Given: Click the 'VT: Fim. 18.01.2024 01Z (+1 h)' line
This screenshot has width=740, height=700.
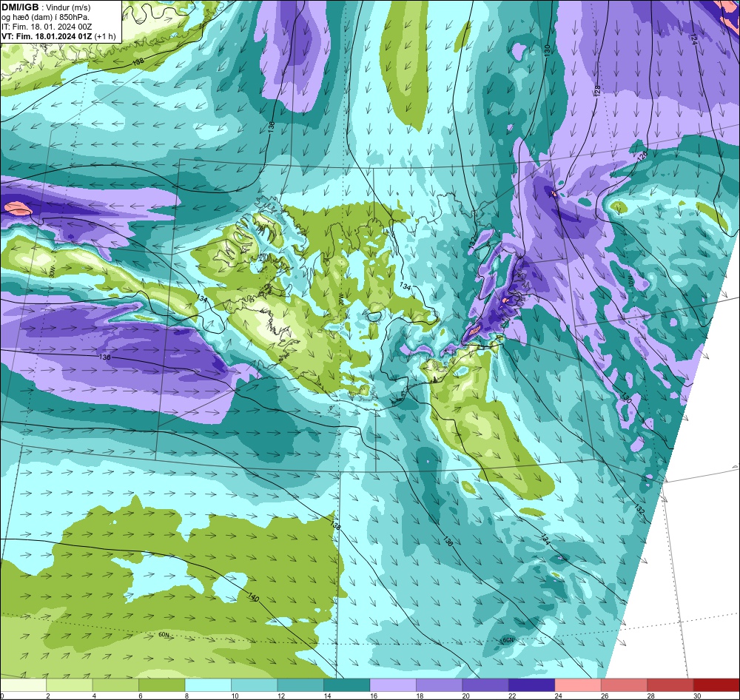Looking at the screenshot, I should (58, 36).
